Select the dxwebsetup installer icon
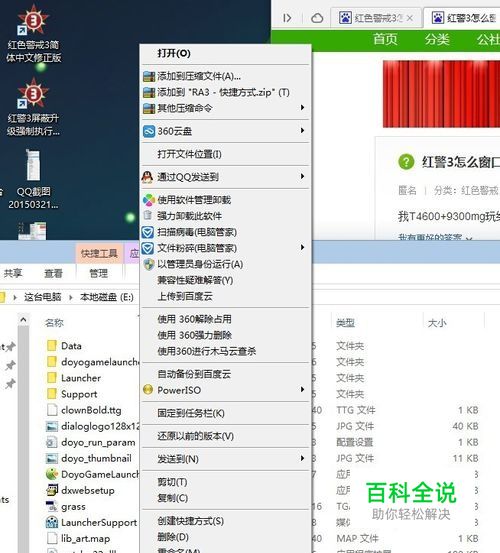The image size is (500, 553). click(x=52, y=490)
